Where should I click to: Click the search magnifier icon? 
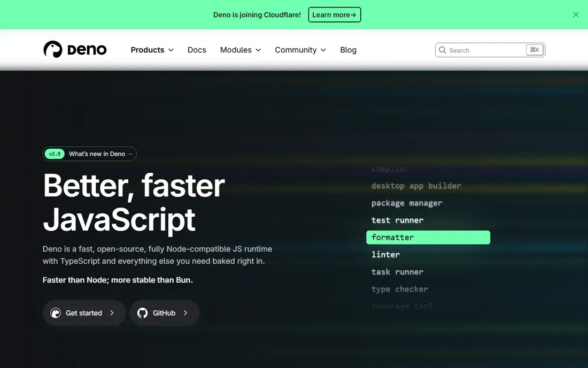pyautogui.click(x=443, y=50)
